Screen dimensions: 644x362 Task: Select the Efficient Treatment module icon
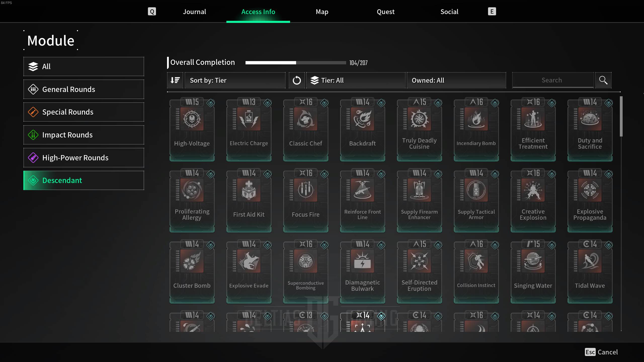click(533, 119)
